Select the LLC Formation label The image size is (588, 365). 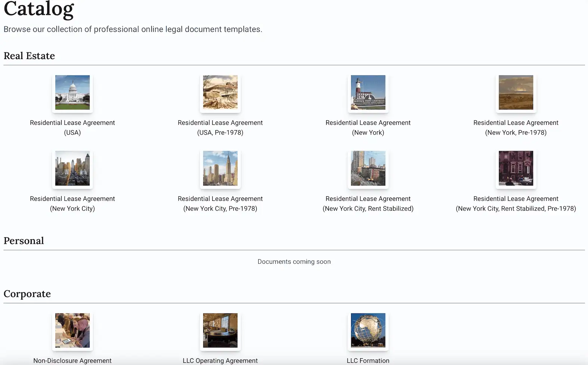point(368,361)
